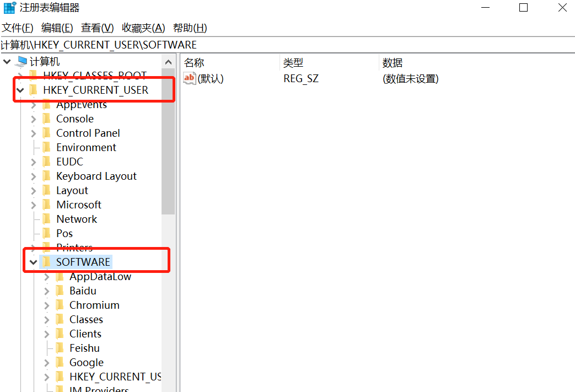Viewport: 575px width, 392px height.
Task: Collapse the SOFTWARE registry key
Action: 33,261
